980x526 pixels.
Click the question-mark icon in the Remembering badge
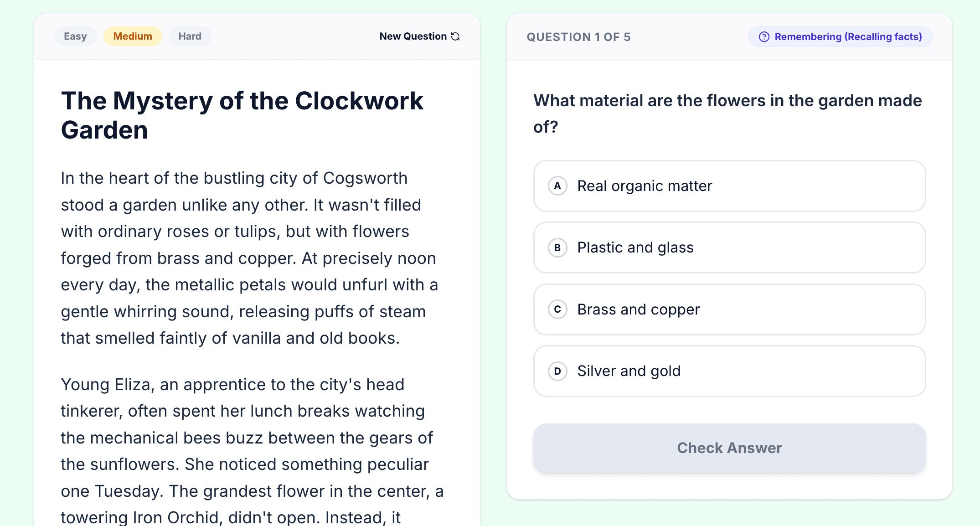point(764,37)
